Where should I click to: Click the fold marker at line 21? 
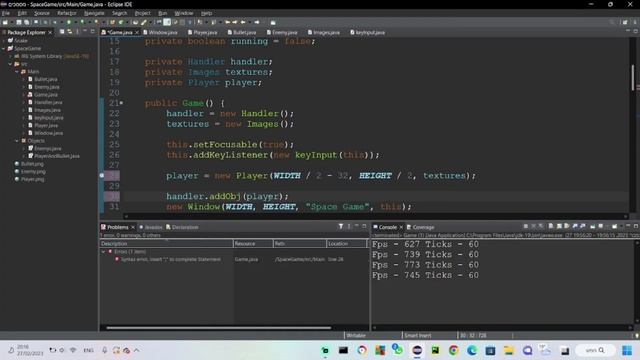[x=121, y=103]
